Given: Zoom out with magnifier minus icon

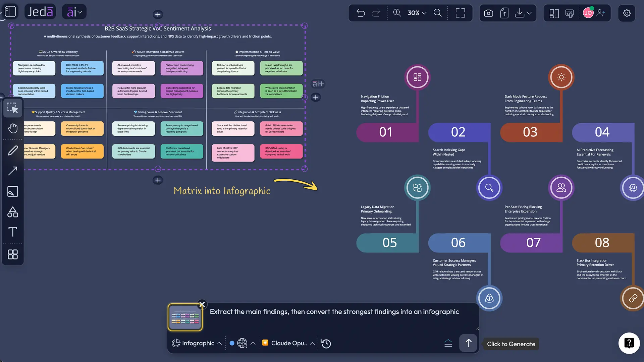Looking at the screenshot, I should pyautogui.click(x=438, y=13).
